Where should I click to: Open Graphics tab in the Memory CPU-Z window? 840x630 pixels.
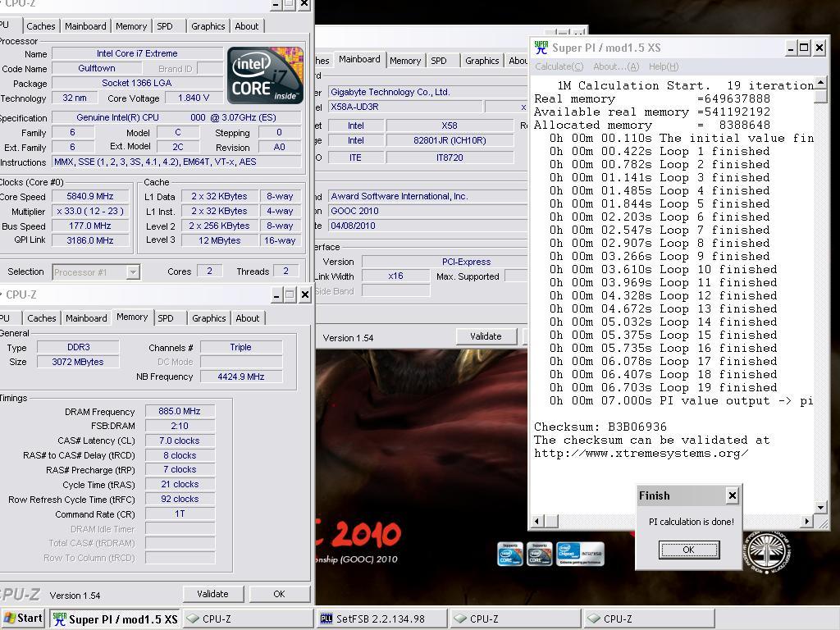209,318
